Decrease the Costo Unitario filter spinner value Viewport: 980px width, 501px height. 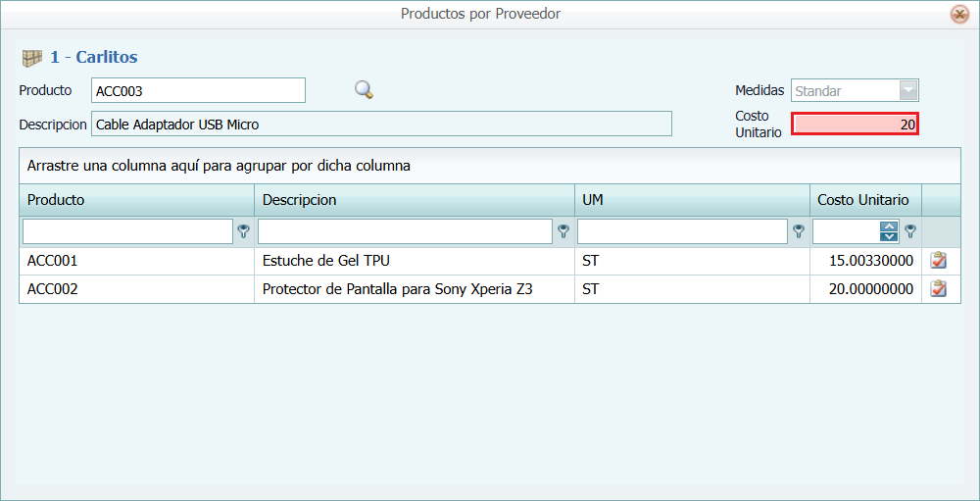pos(889,236)
